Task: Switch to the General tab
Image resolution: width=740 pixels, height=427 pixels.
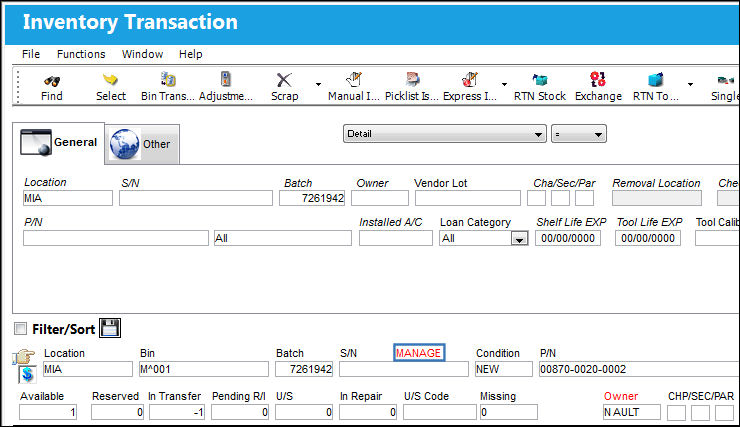Action: 59,143
